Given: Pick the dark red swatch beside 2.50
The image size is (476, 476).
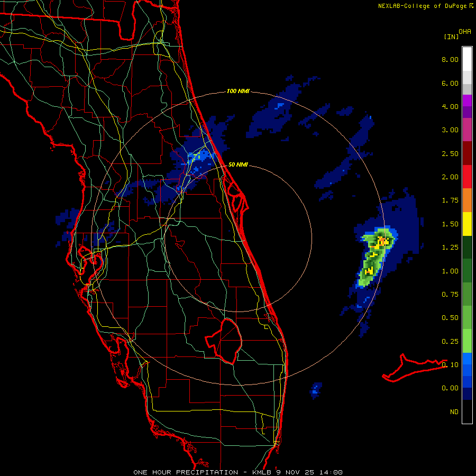Looking at the screenshot, I should coord(467,153).
